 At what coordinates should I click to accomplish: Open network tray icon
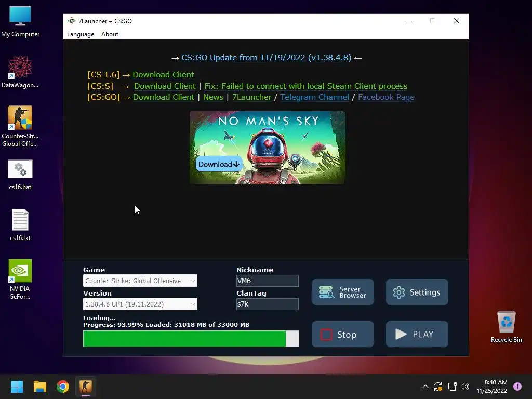452,387
